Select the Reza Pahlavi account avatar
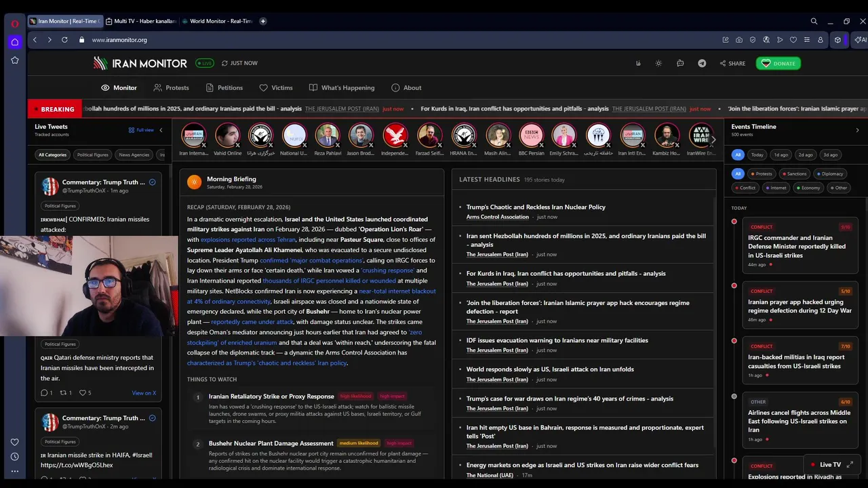 click(328, 136)
